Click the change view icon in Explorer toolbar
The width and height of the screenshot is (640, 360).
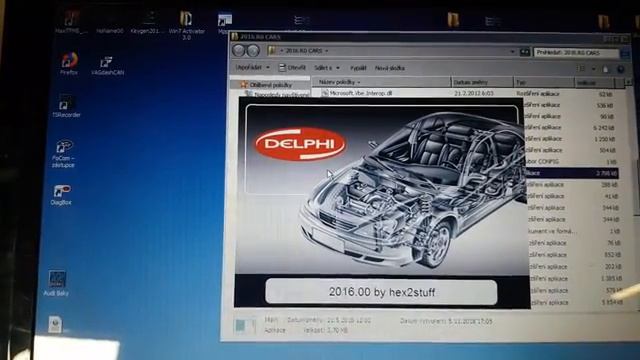coord(582,69)
